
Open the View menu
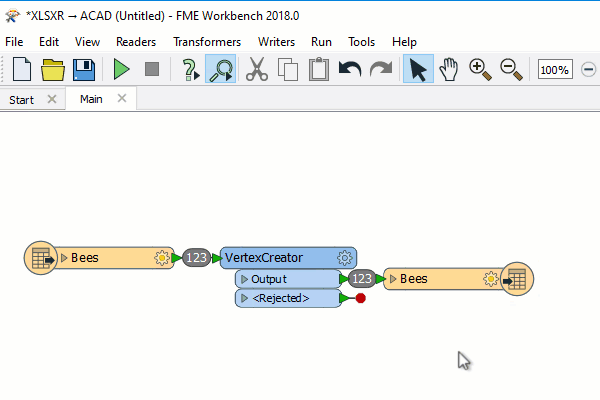(87, 42)
